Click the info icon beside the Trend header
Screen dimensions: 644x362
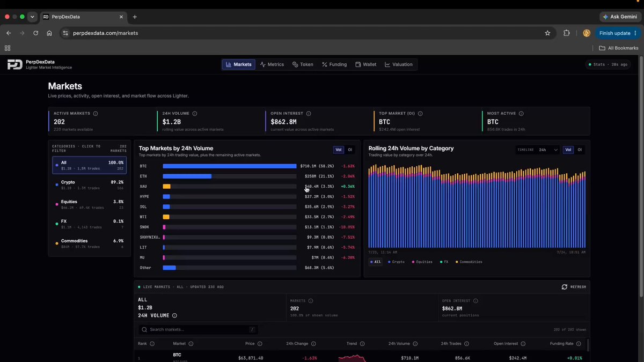(x=362, y=344)
